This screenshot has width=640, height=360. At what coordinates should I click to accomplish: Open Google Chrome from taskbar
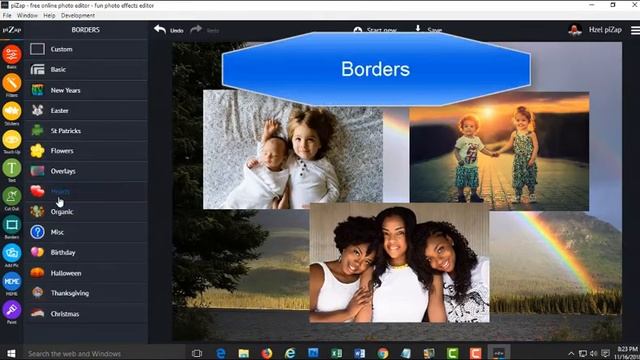click(383, 353)
